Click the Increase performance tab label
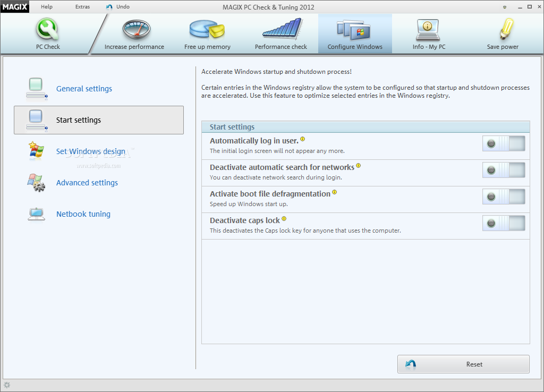This screenshot has height=392, width=544. [134, 47]
